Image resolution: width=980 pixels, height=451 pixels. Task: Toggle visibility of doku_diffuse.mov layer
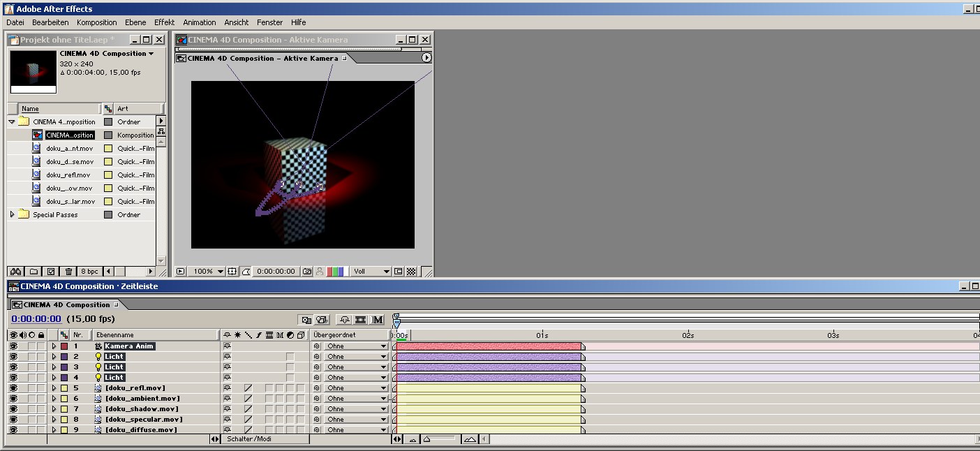click(13, 430)
